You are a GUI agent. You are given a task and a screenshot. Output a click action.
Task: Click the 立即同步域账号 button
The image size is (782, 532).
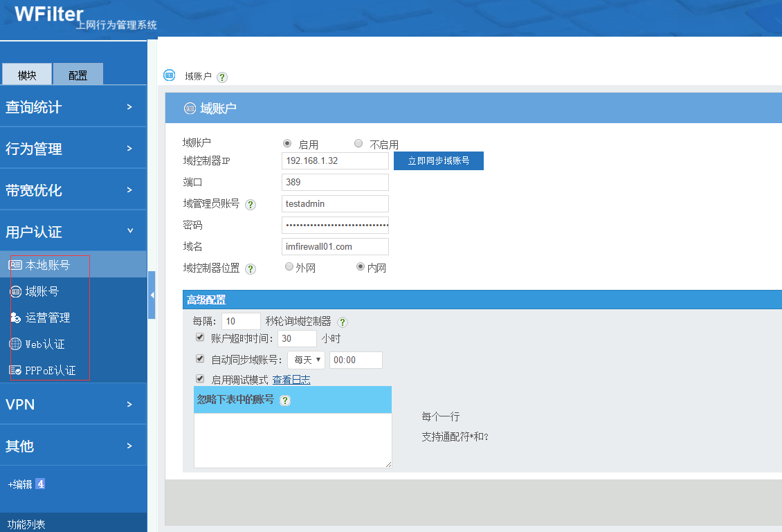pyautogui.click(x=438, y=160)
